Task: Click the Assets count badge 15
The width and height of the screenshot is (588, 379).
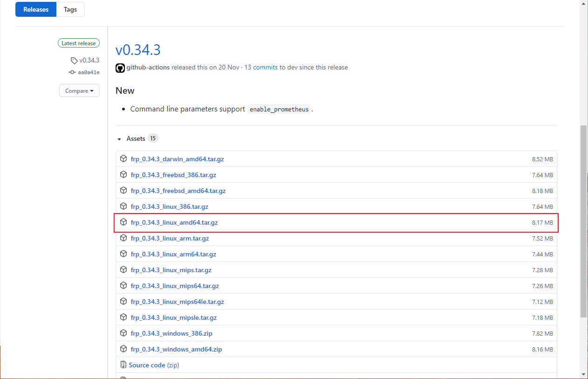Action: click(153, 138)
